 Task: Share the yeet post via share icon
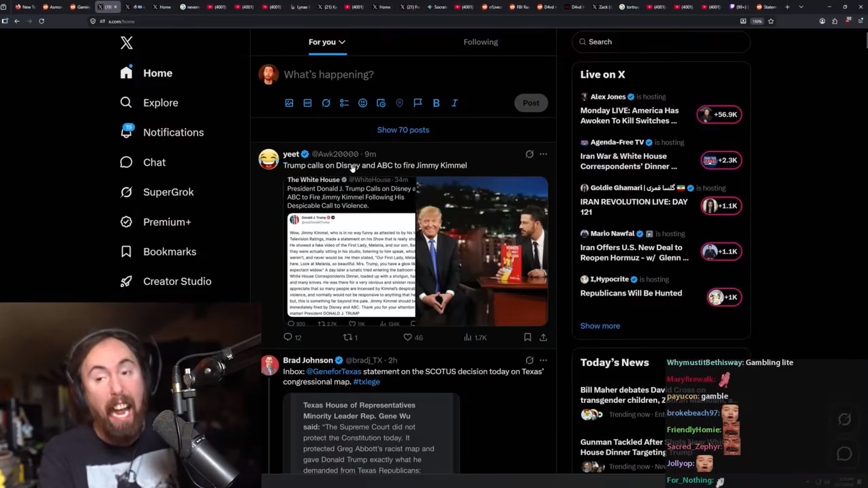(543, 337)
